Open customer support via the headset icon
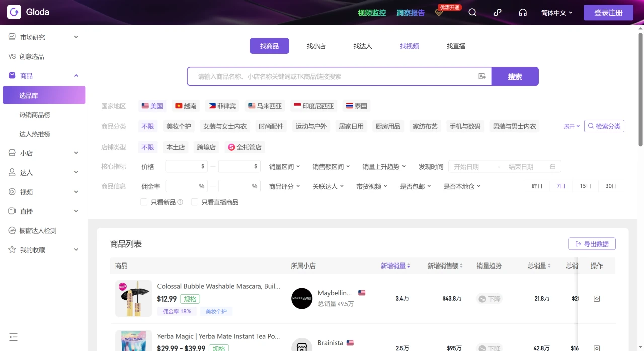The image size is (644, 351). click(523, 12)
